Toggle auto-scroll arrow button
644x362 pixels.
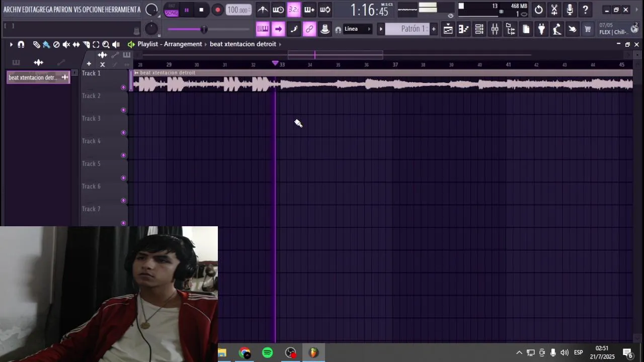(278, 29)
